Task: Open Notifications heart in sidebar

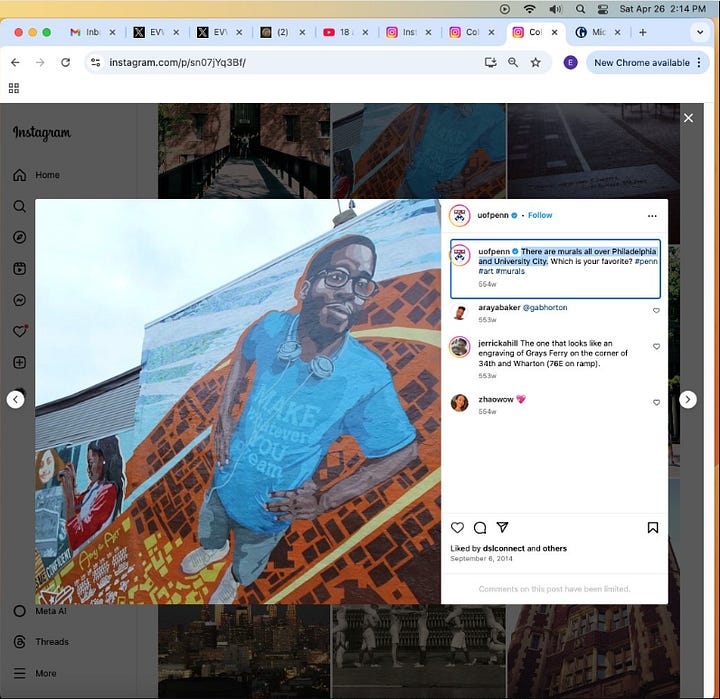Action: [x=19, y=331]
